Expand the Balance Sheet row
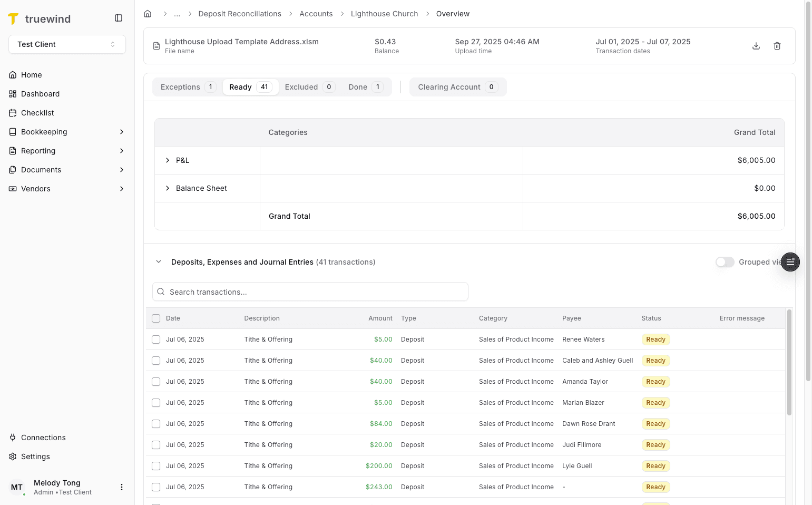Image resolution: width=812 pixels, height=505 pixels. [168, 188]
